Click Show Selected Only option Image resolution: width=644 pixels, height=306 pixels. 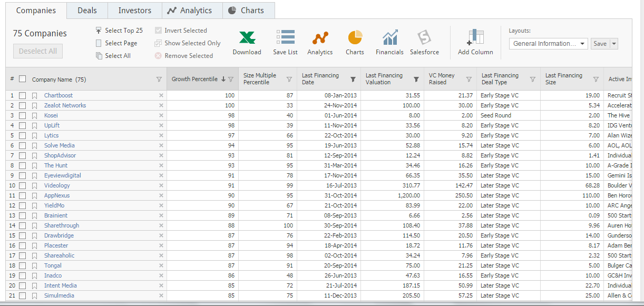(188, 43)
